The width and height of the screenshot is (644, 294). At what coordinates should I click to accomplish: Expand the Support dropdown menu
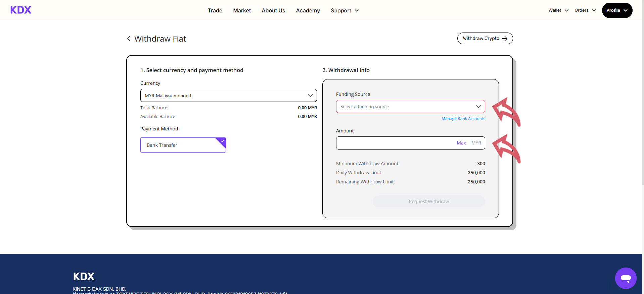(x=344, y=10)
